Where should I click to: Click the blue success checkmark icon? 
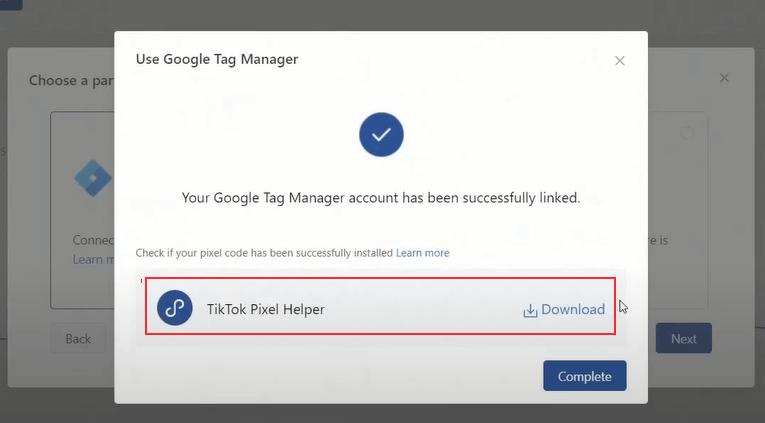[381, 135]
